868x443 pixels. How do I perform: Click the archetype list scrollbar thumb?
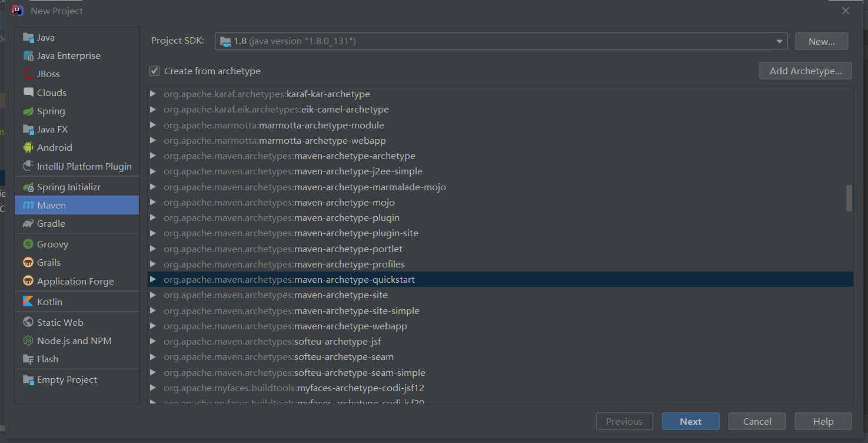849,198
